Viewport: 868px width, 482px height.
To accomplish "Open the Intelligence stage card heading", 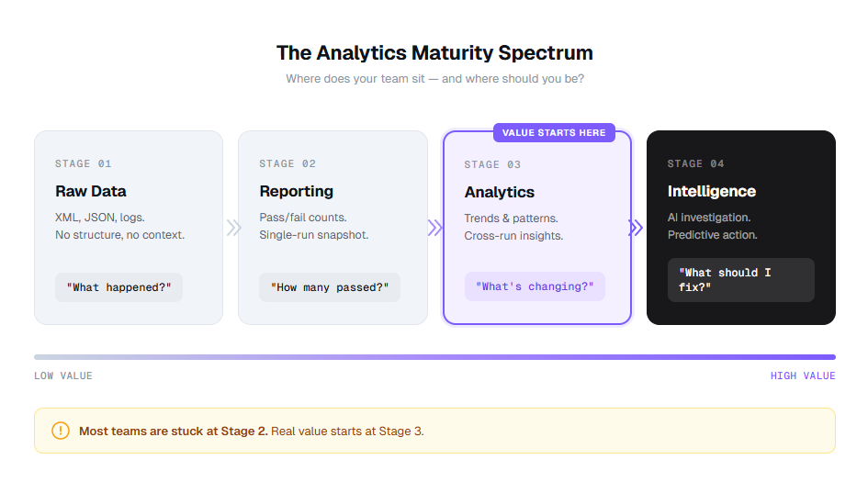I will pos(712,191).
